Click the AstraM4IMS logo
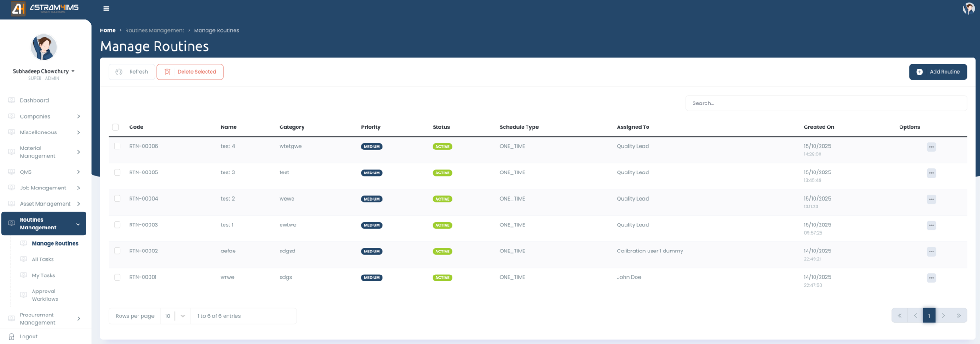The height and width of the screenshot is (344, 980). coord(45,9)
